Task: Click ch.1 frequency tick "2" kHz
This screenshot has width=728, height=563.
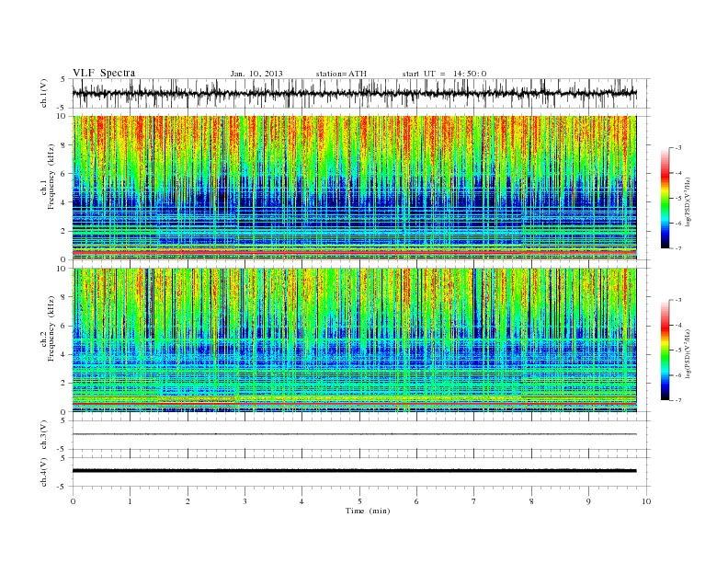Action: pos(63,231)
